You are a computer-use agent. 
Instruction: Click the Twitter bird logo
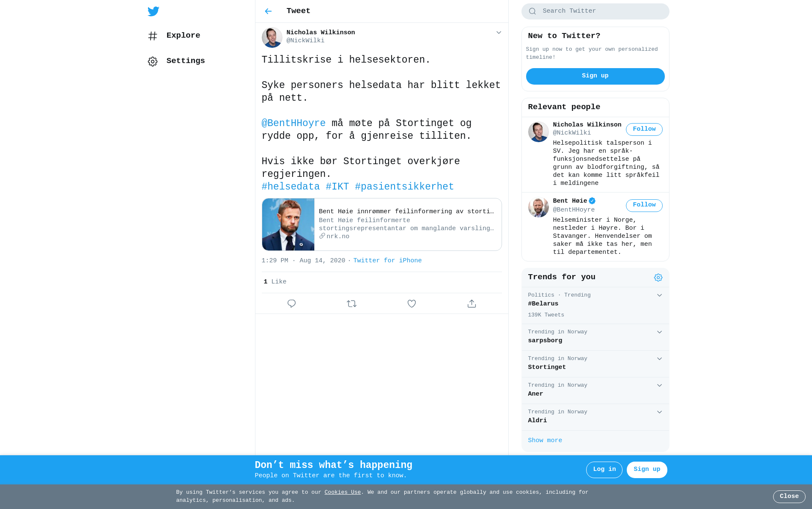[x=153, y=11]
